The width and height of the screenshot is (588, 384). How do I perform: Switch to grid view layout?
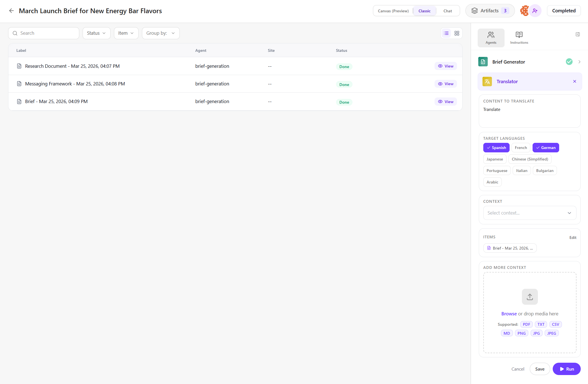pyautogui.click(x=457, y=33)
